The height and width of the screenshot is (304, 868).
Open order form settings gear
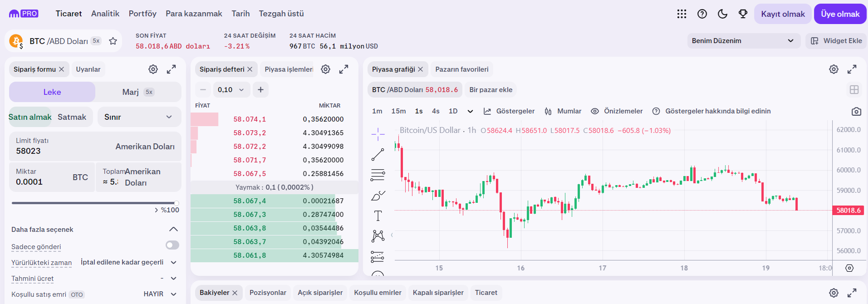[x=153, y=69]
